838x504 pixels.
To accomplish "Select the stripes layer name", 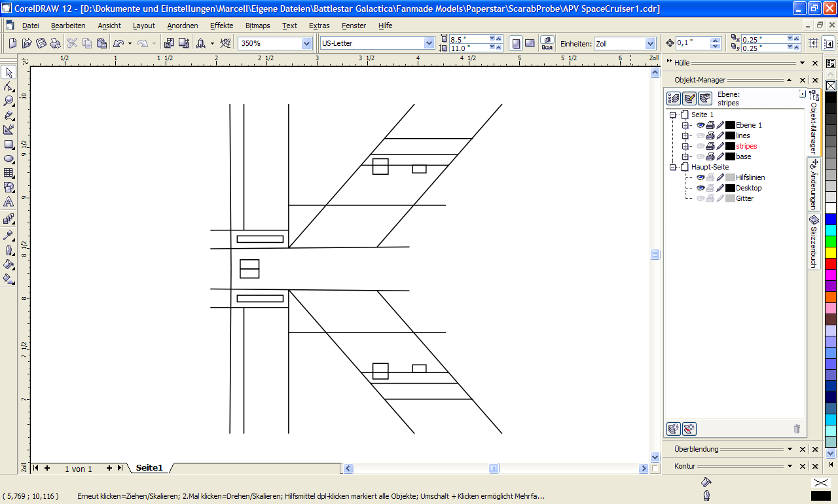I will click(x=746, y=146).
